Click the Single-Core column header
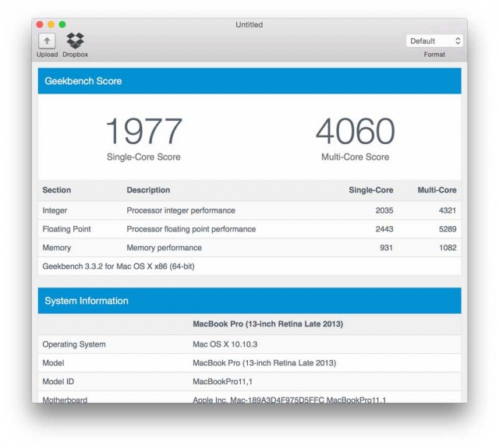This screenshot has height=448, width=499. (x=370, y=190)
